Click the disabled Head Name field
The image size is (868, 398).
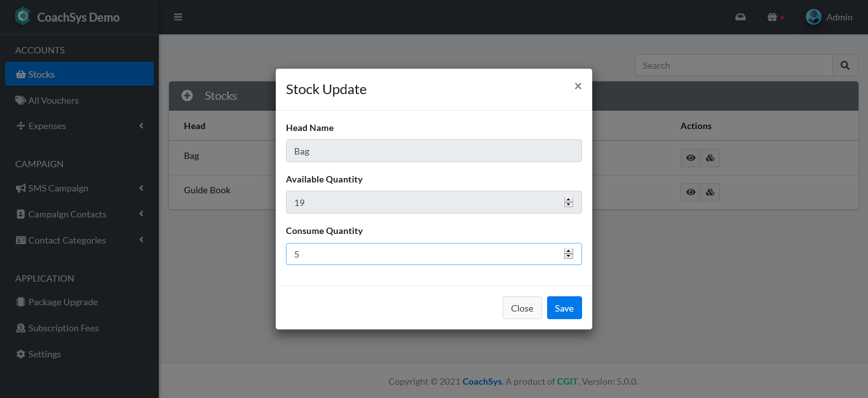click(434, 151)
